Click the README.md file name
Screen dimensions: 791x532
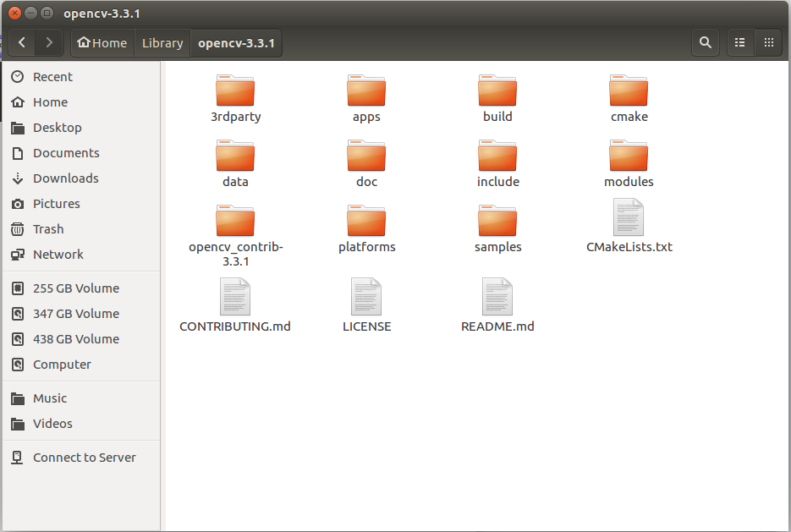[497, 326]
